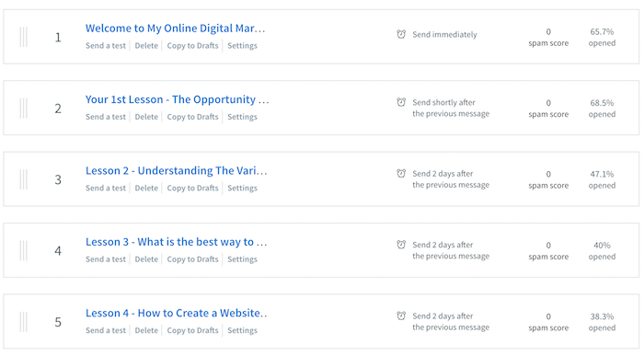The image size is (644, 356).
Task: Click the 65.7% opened stat
Action: [602, 38]
